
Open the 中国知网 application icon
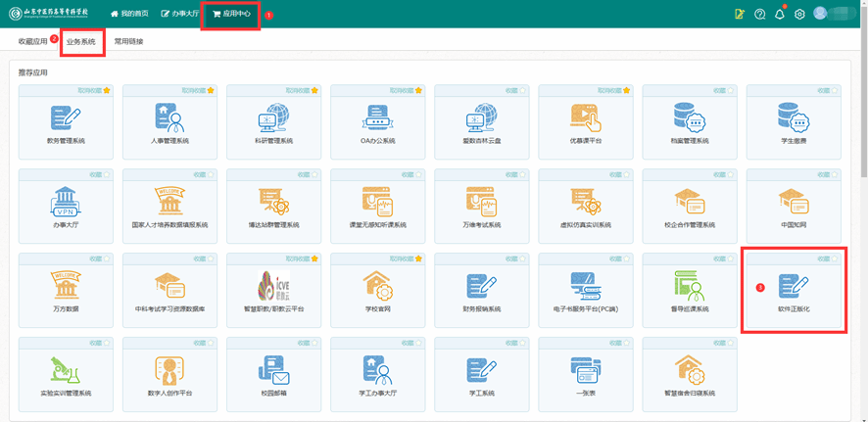[793, 202]
